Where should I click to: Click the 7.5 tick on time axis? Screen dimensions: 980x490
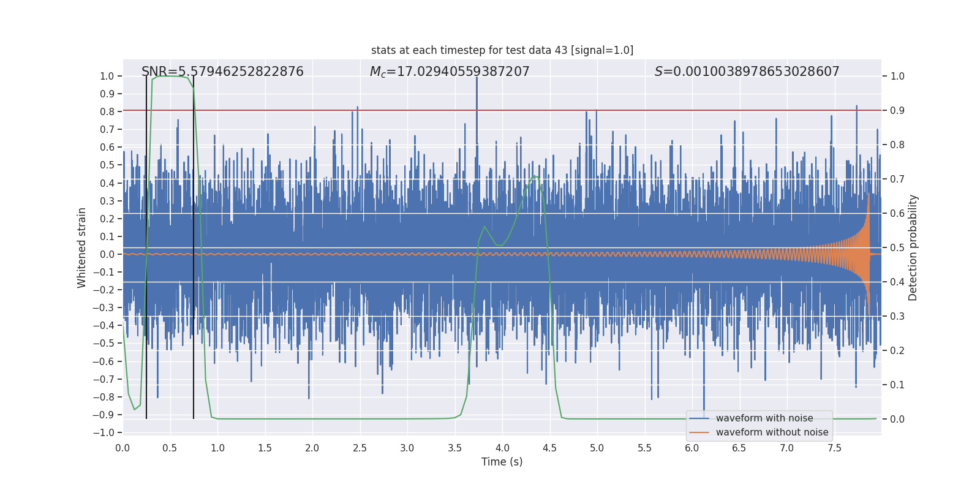pos(834,448)
